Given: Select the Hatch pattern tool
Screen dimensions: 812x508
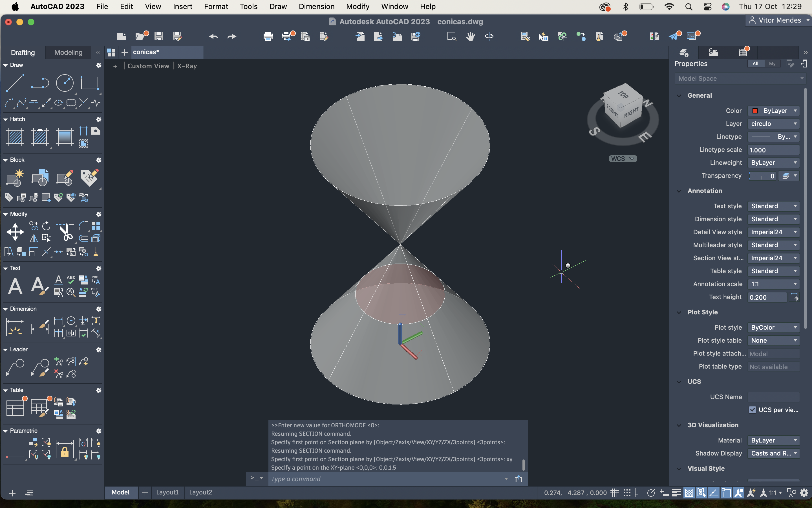Looking at the screenshot, I should [15, 137].
